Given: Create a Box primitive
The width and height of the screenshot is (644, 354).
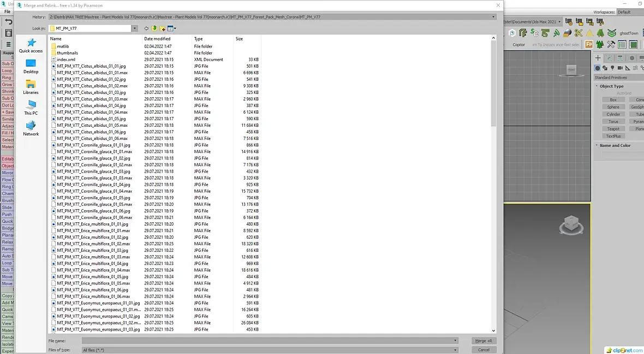Looking at the screenshot, I should (613, 100).
